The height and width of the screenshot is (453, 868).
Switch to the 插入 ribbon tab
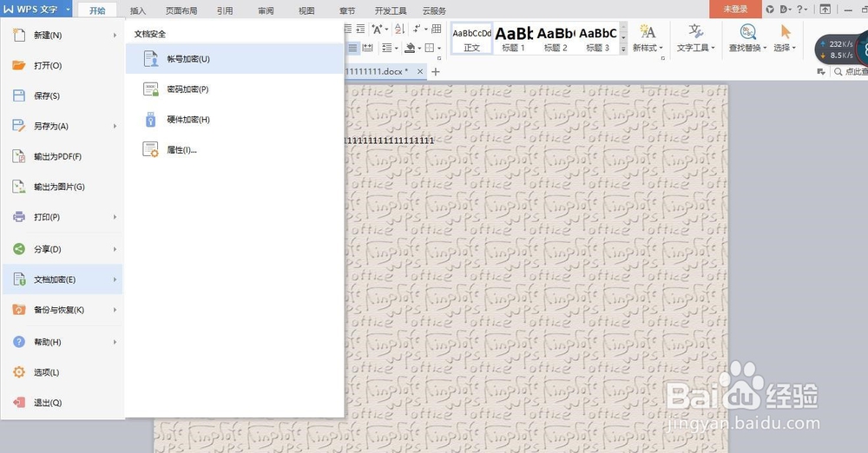[x=138, y=10]
